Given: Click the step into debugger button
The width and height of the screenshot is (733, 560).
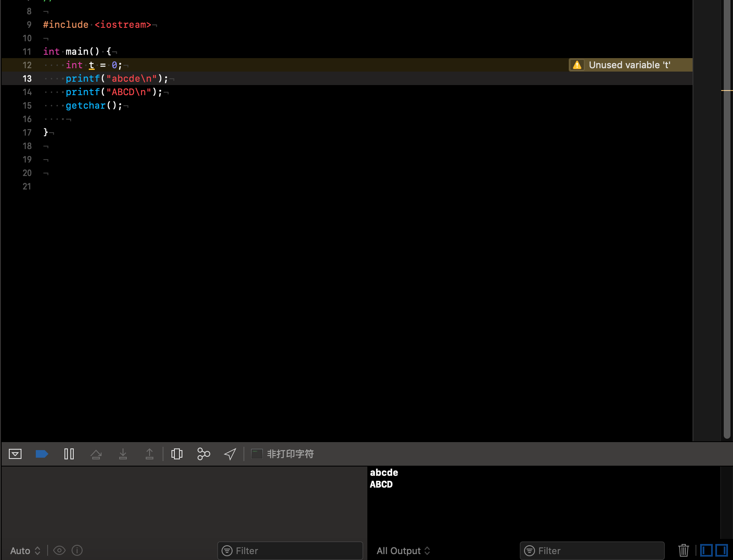Looking at the screenshot, I should (x=123, y=454).
